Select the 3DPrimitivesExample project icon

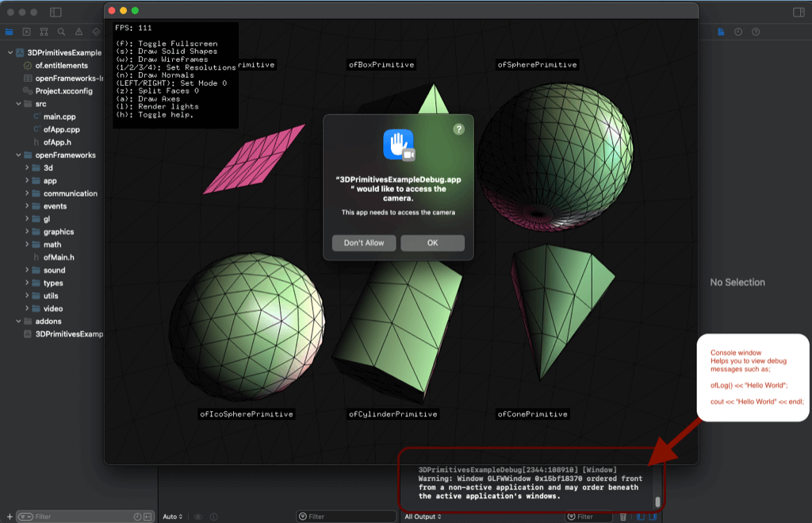20,52
